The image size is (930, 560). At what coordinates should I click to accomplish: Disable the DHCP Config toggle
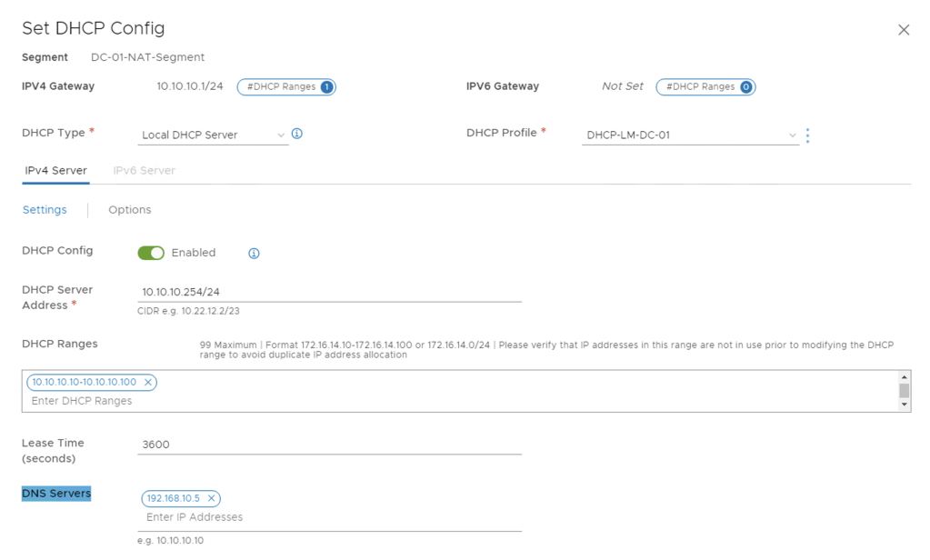tap(151, 253)
